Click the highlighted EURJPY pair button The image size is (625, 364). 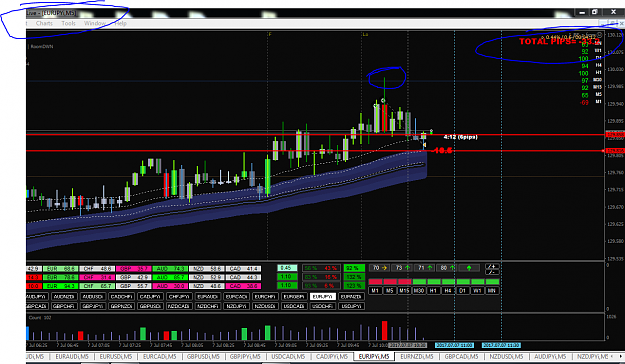322,297
